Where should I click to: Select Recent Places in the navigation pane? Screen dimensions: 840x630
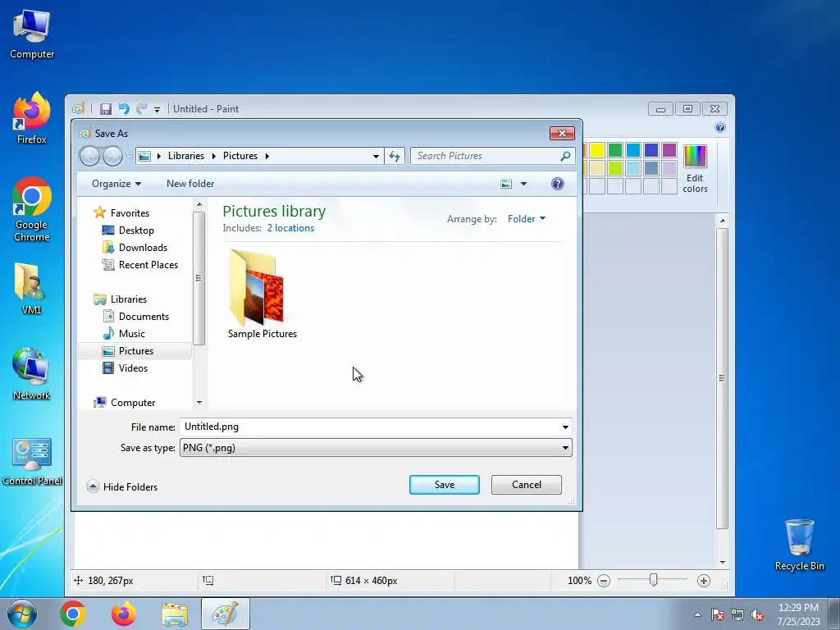[x=148, y=265]
